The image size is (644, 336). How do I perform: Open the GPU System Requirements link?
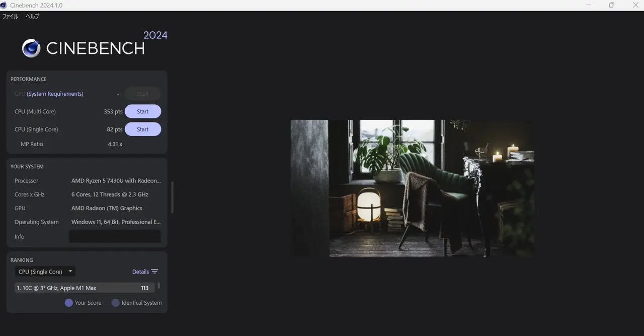coord(55,94)
